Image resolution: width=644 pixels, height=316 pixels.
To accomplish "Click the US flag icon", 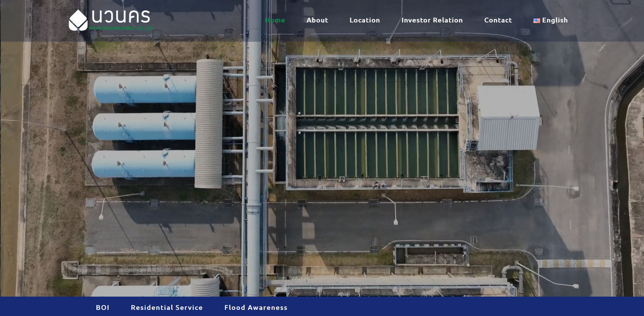I will pos(536,21).
